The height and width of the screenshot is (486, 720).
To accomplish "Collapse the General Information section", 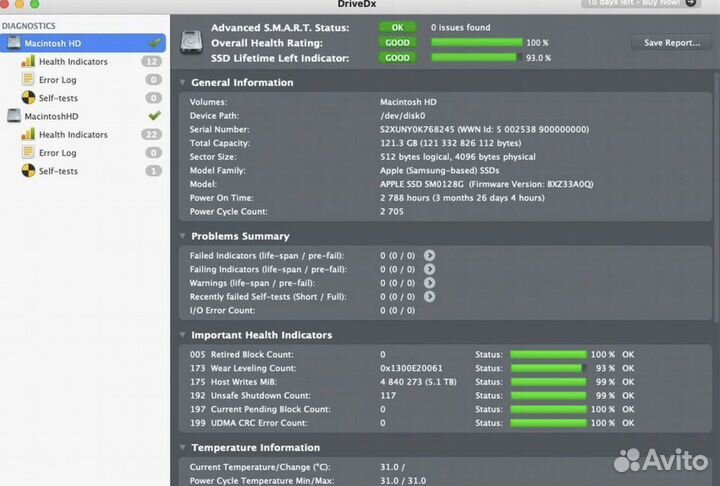I will 183,83.
